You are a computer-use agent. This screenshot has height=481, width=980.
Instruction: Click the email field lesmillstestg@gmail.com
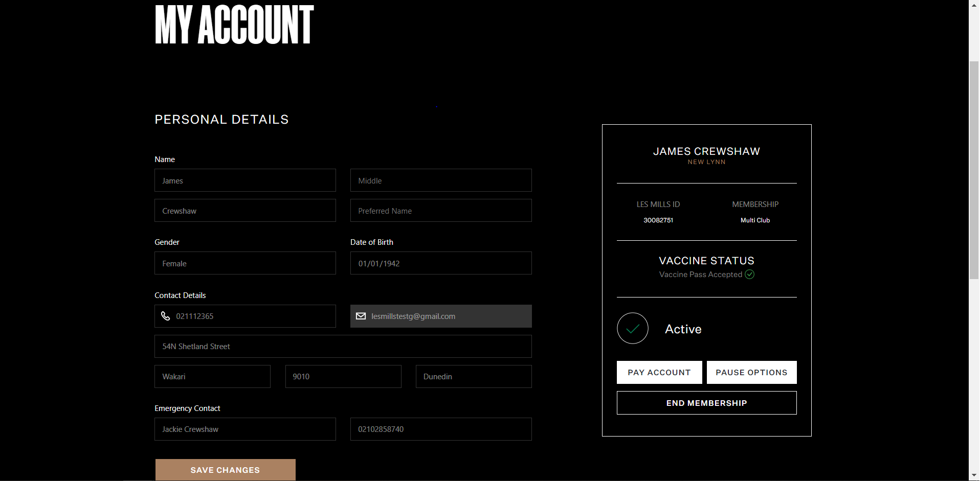click(x=441, y=316)
